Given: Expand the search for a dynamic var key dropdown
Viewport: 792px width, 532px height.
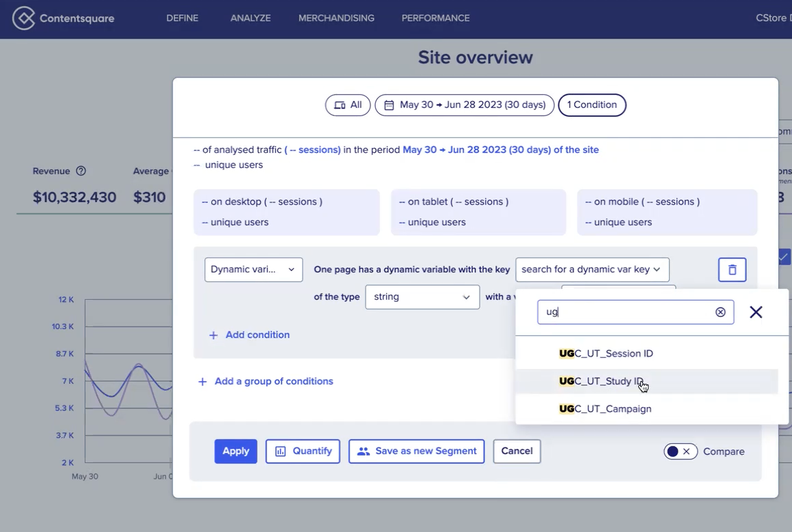Looking at the screenshot, I should point(592,270).
